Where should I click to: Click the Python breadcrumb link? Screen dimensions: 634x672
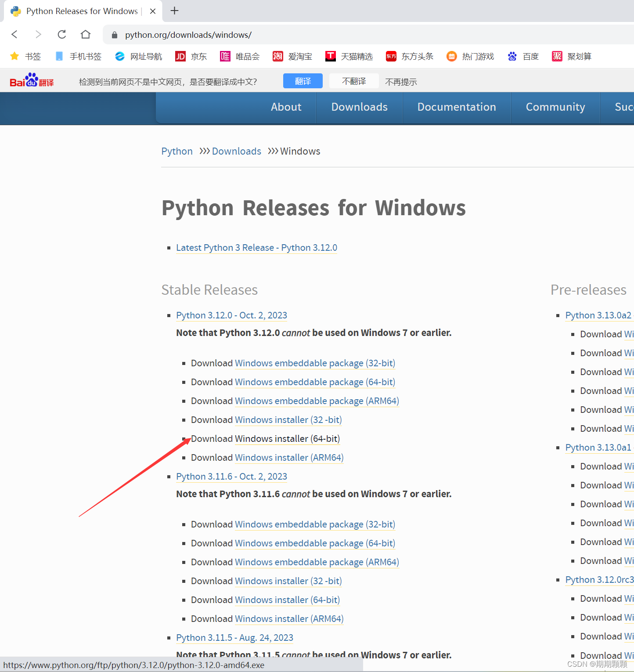[x=177, y=151]
